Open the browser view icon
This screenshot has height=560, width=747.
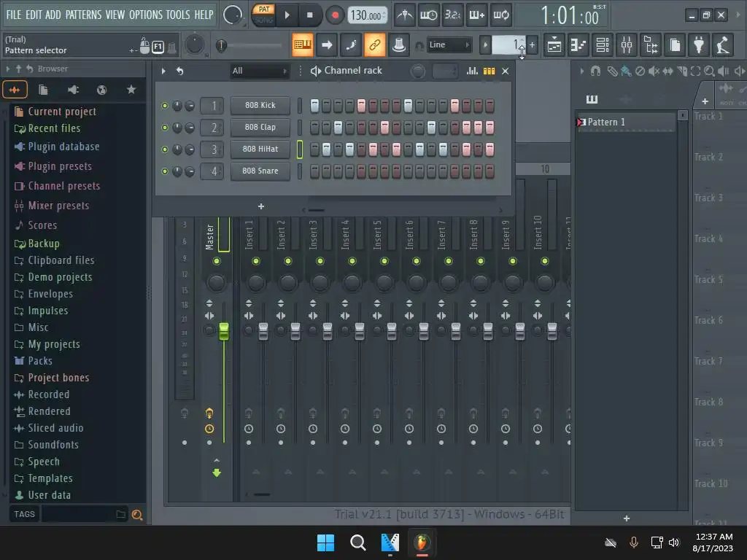point(651,45)
